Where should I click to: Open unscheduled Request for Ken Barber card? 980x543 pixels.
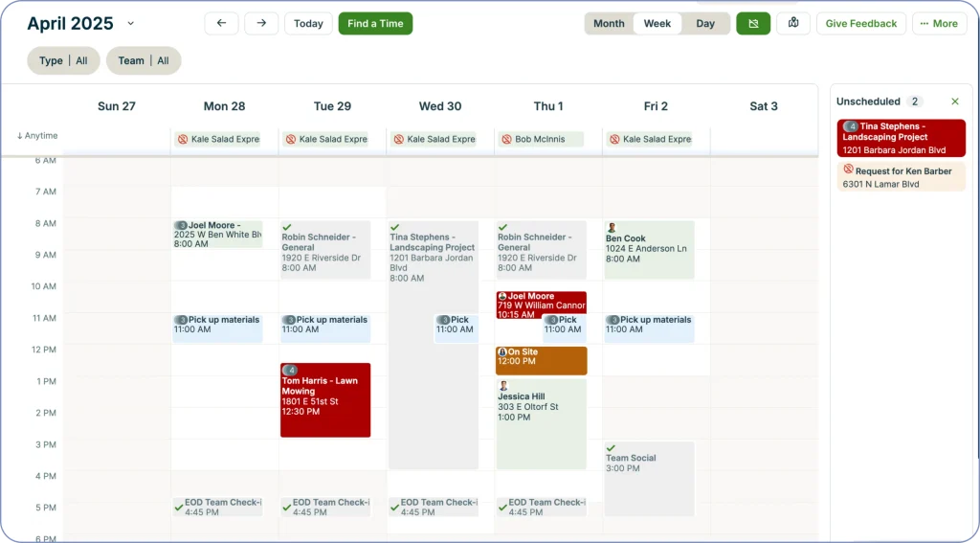(x=902, y=177)
